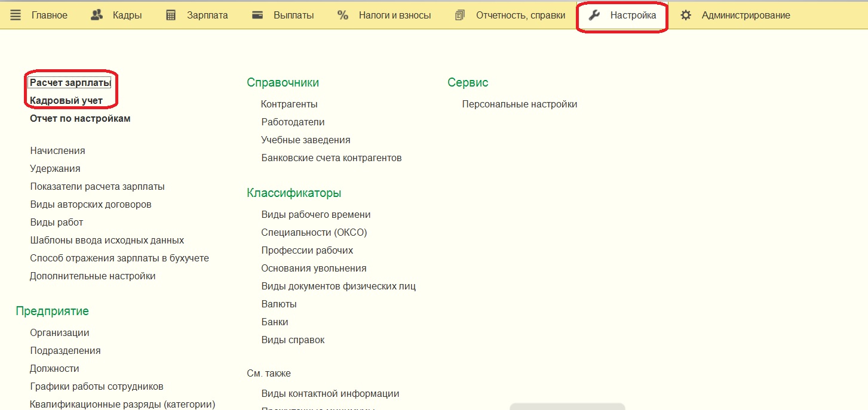Click the percent icon for Налоги и взносы
This screenshot has height=410, width=868.
click(343, 16)
